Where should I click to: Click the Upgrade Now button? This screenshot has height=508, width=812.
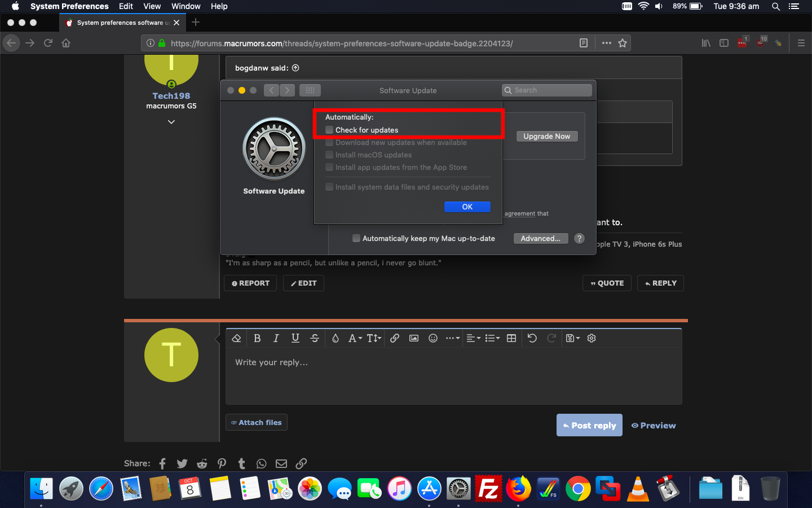(547, 136)
